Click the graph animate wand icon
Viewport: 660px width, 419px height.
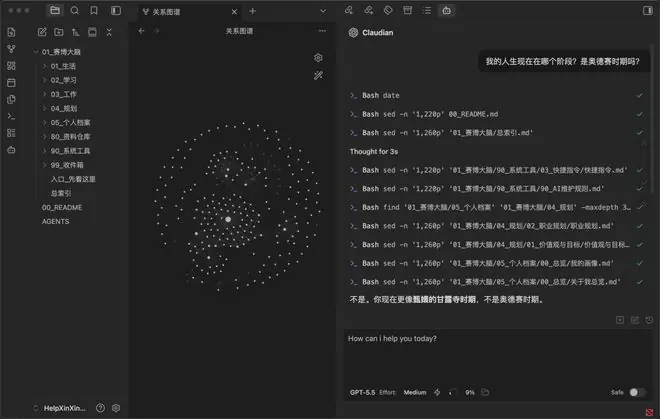318,75
